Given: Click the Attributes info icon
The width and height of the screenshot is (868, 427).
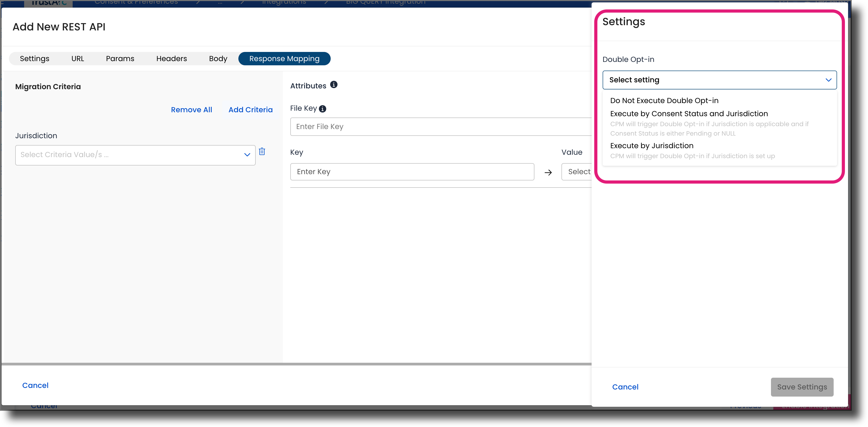Looking at the screenshot, I should [x=334, y=85].
